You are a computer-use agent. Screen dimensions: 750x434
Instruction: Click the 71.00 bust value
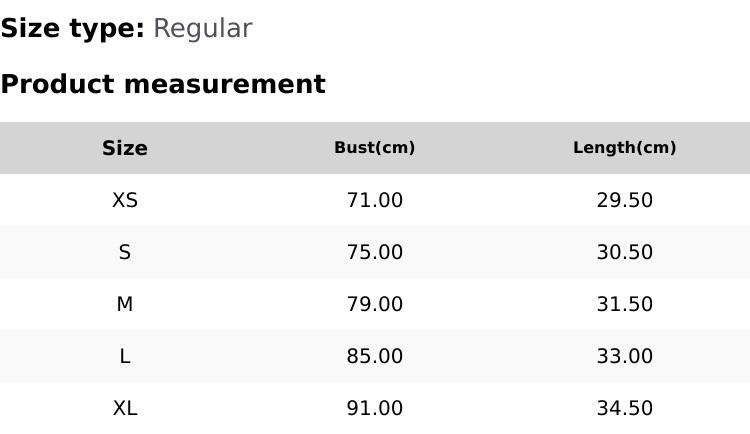[374, 200]
